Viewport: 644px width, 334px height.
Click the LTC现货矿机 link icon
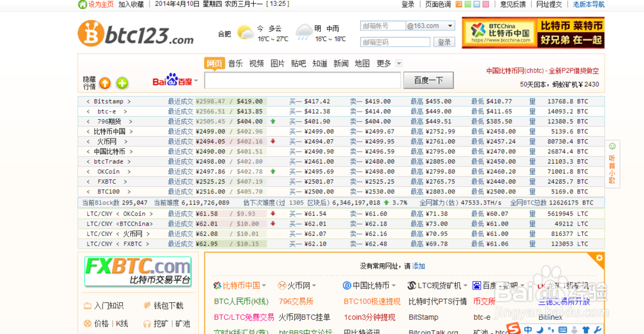point(412,286)
